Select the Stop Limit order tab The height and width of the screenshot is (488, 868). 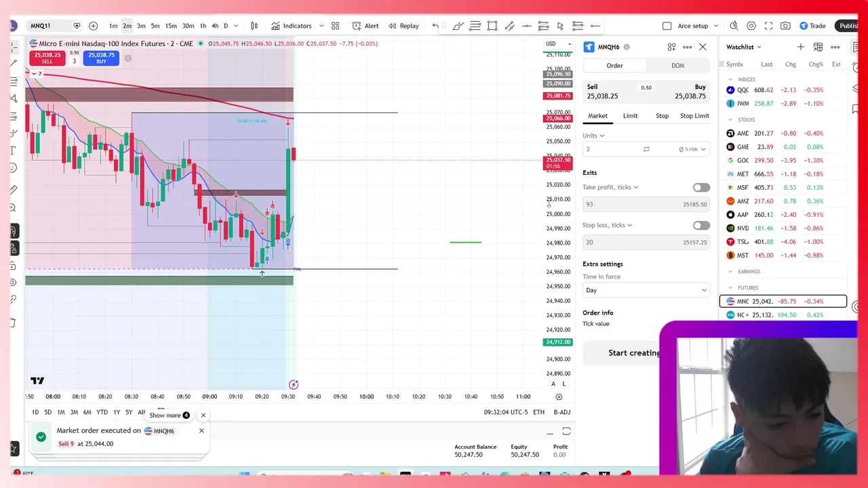(694, 116)
